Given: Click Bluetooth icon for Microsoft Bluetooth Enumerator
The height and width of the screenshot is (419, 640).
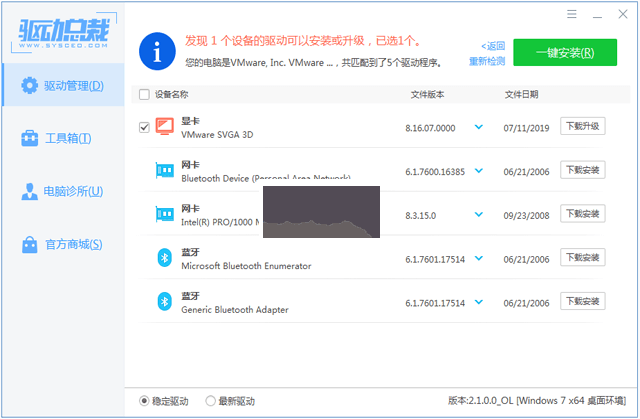Looking at the screenshot, I should 164,258.
